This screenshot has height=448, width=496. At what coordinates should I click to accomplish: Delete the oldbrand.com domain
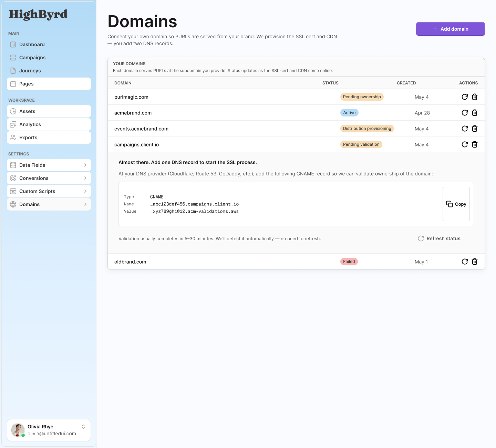(x=475, y=262)
